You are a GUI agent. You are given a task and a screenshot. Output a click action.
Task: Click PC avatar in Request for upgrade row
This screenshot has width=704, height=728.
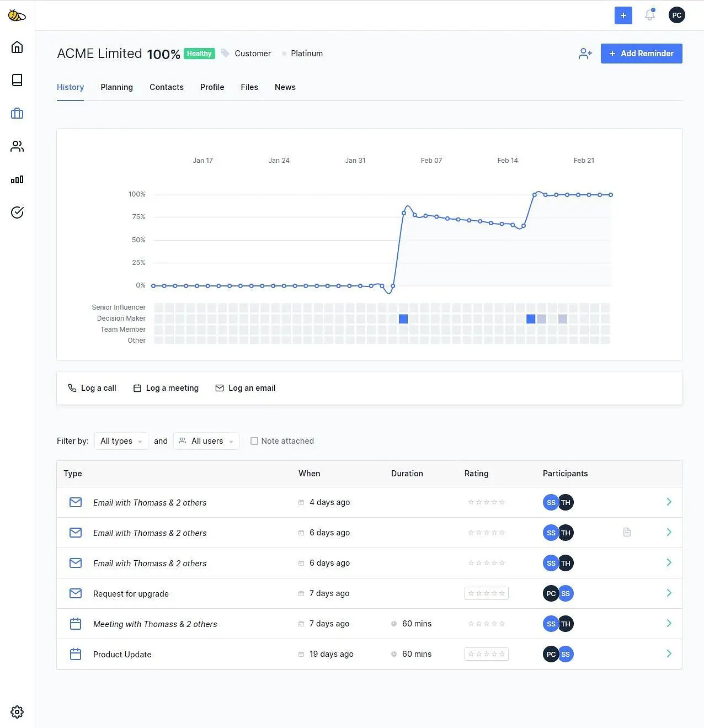[551, 593]
